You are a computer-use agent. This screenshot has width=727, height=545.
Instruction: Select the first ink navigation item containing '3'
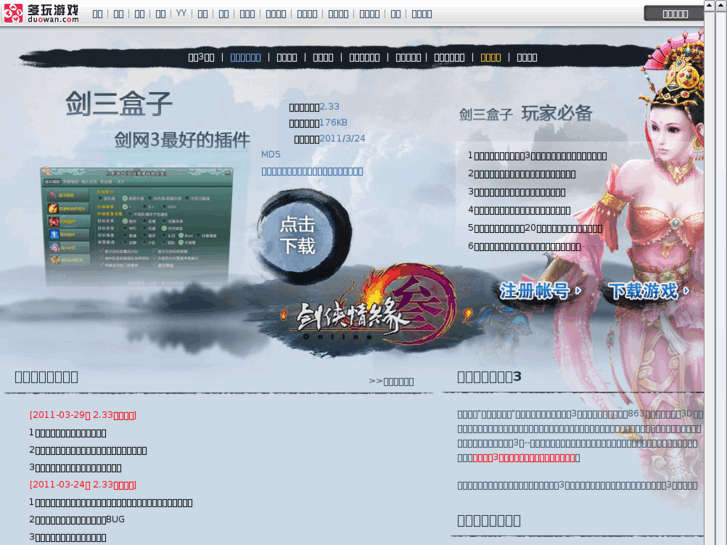pyautogui.click(x=201, y=58)
